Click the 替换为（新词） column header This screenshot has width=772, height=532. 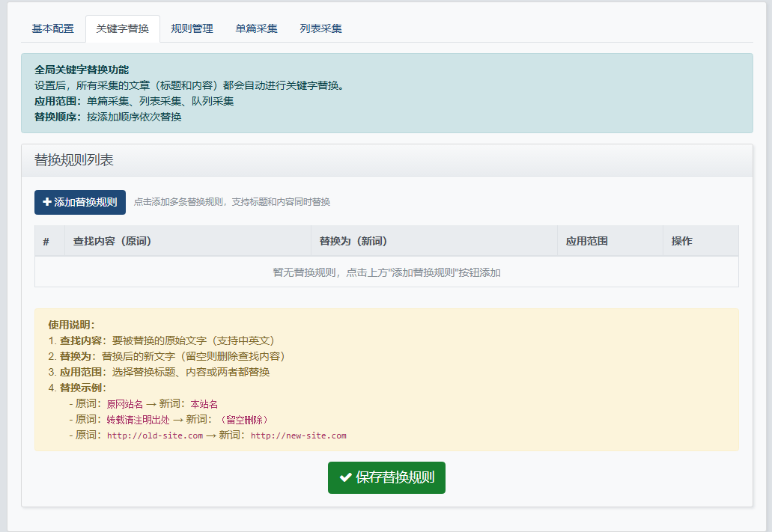pos(353,241)
